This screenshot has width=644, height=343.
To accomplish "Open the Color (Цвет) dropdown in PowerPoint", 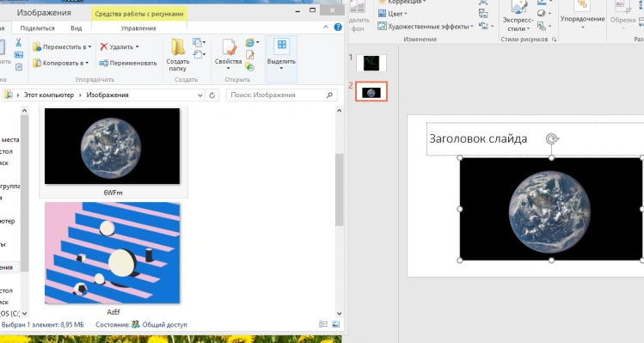I will [393, 14].
